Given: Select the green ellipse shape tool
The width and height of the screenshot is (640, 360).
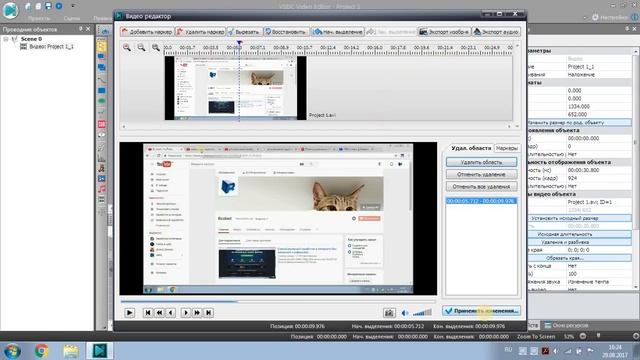Looking at the screenshot, I should tap(102, 101).
